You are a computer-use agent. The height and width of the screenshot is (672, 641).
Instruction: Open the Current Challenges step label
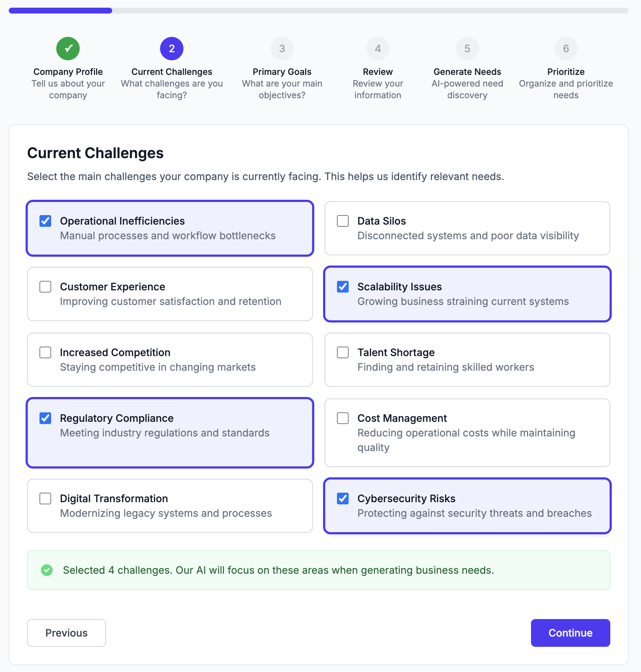point(172,72)
